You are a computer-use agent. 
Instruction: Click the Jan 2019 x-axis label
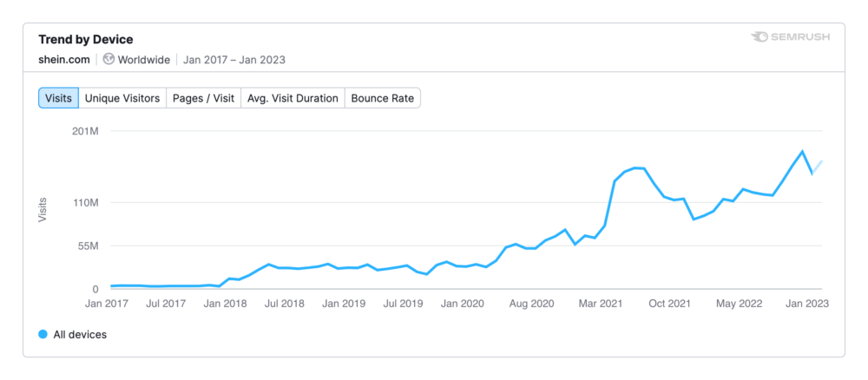(344, 304)
